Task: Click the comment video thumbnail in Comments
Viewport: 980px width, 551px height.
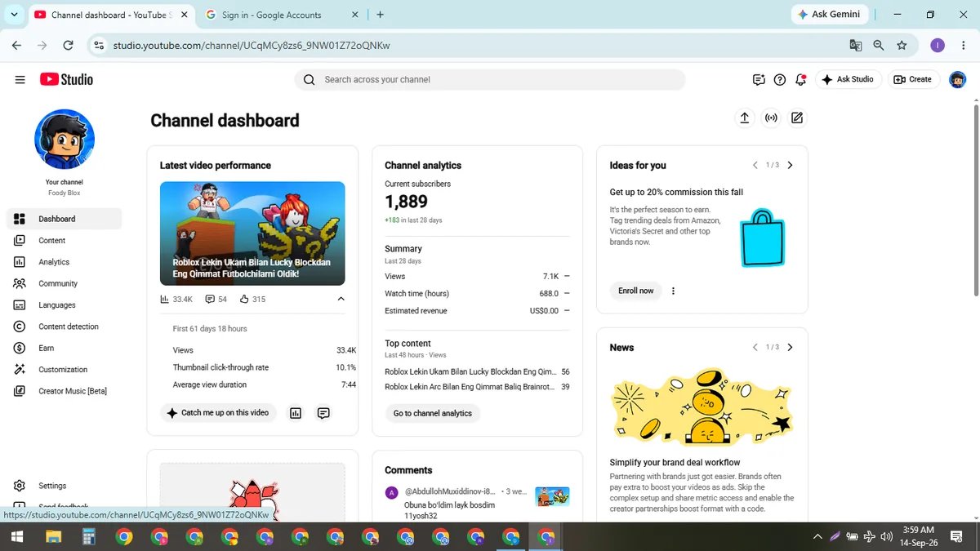Action: (552, 496)
